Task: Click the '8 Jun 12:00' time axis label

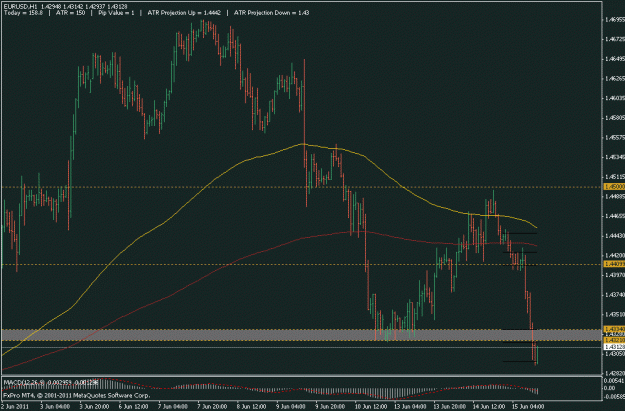Action: tap(252, 407)
